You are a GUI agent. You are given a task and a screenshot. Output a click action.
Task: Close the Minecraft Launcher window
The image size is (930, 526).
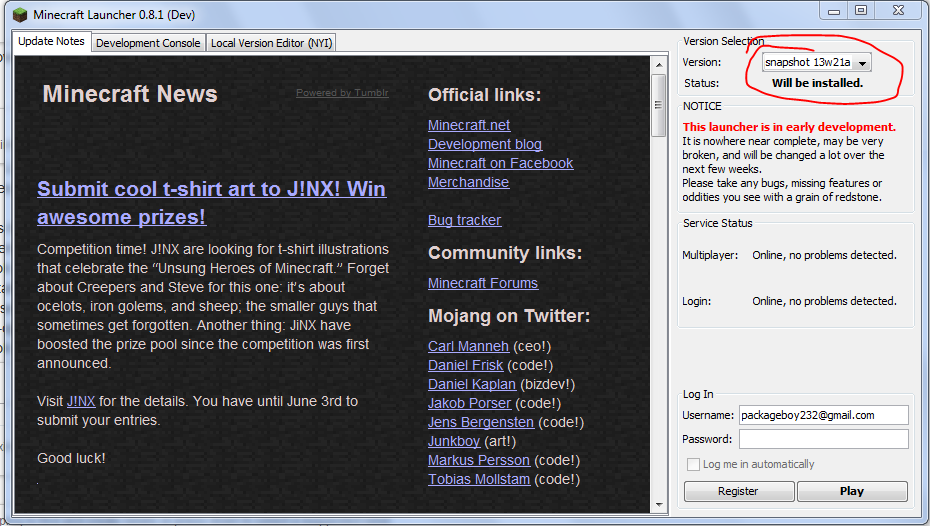pyautogui.click(x=899, y=11)
